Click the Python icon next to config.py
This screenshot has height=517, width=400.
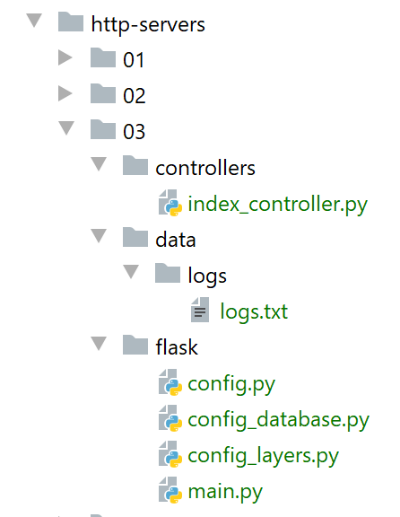coord(170,382)
